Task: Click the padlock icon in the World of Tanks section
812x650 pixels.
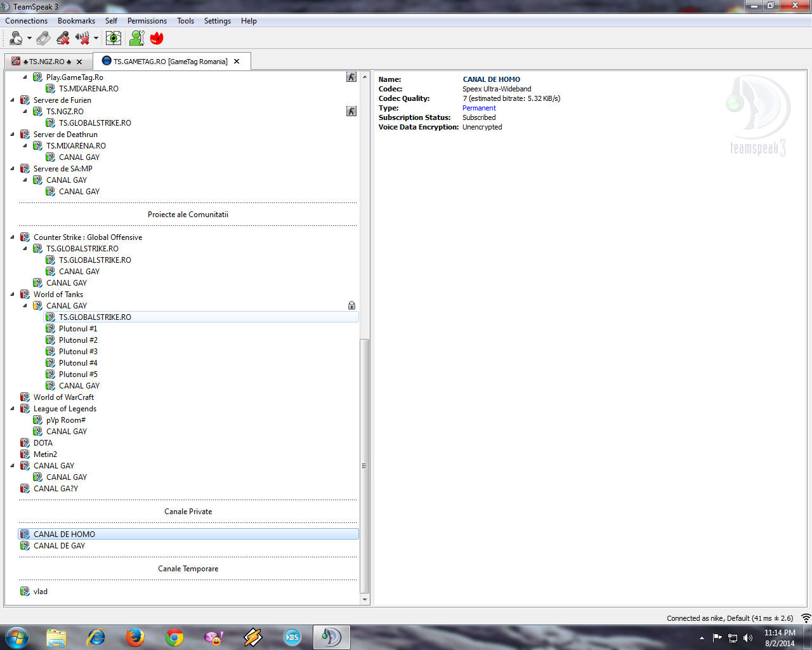Action: [351, 306]
